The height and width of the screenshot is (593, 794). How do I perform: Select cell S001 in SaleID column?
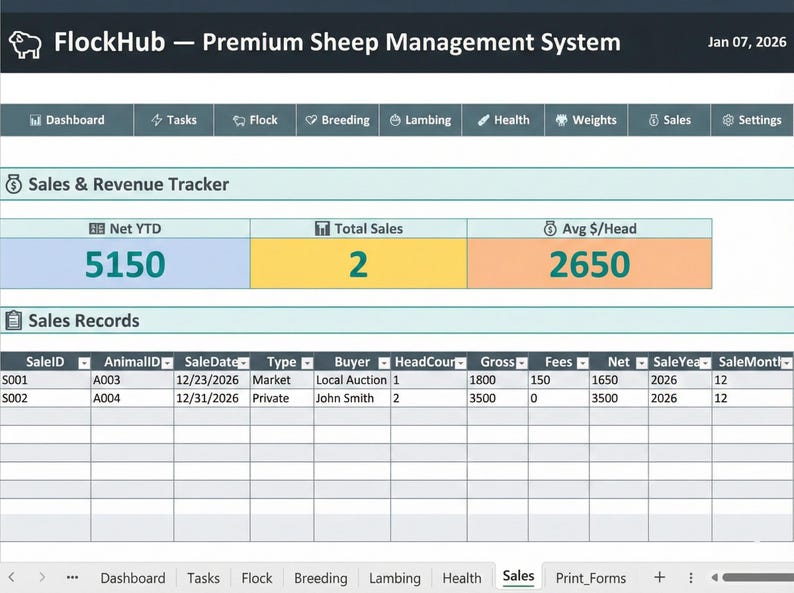pos(46,380)
